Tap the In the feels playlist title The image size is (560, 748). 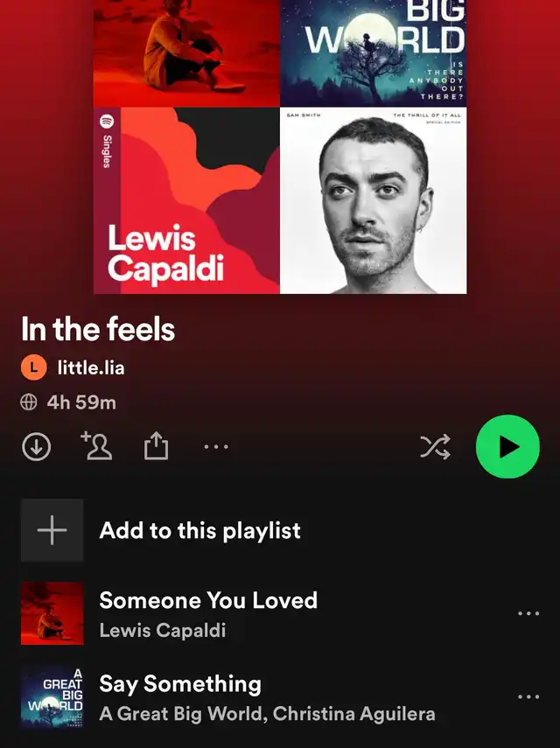point(98,329)
